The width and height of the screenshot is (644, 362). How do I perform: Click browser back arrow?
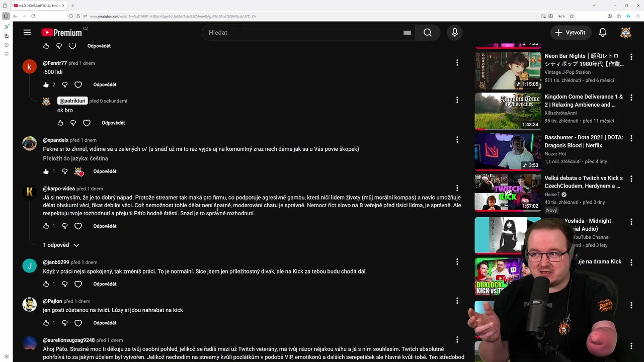coord(15,16)
